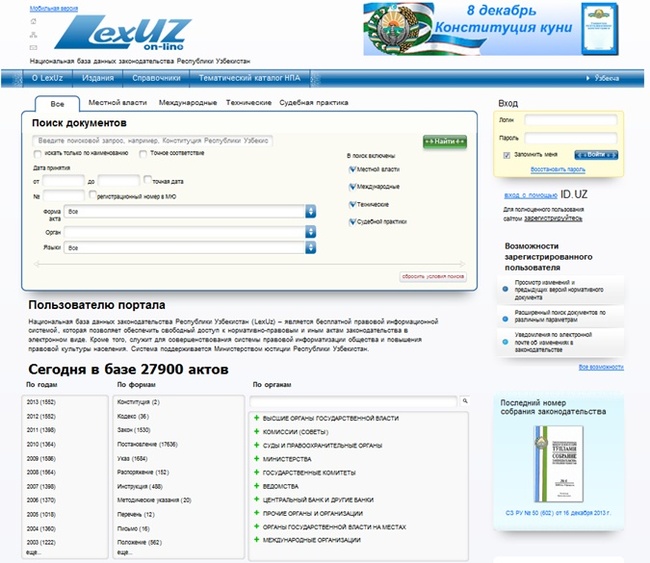Open the Конституция куни banner

pos(491,29)
